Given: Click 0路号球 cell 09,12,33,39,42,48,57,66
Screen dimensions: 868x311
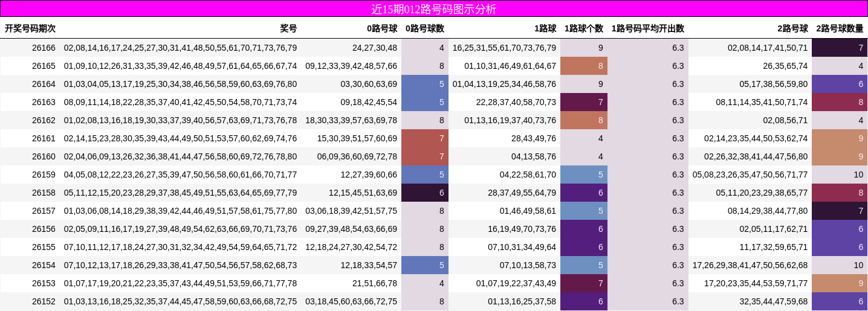Looking at the screenshot, I should [351, 66].
